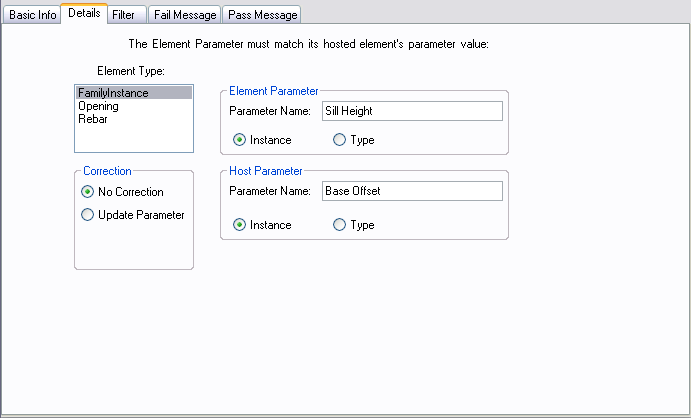Open the Details tab
Screen dimensions: 691x418
pos(83,14)
